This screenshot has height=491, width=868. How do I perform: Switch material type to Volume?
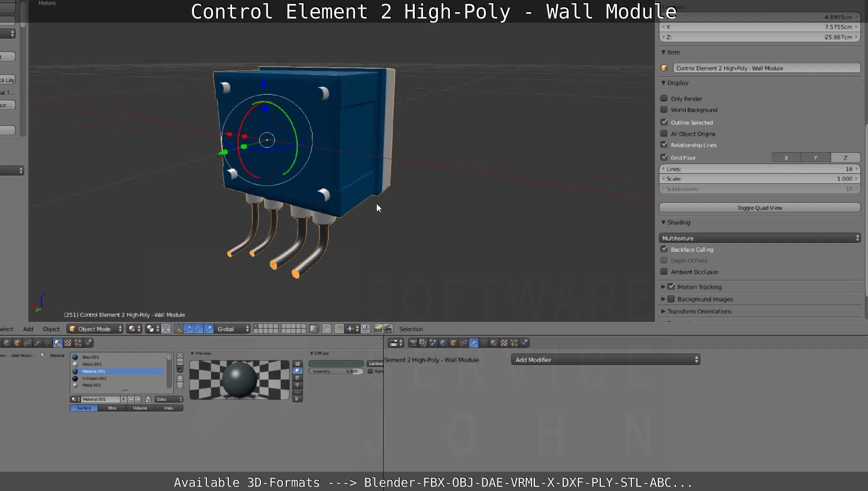coord(140,408)
